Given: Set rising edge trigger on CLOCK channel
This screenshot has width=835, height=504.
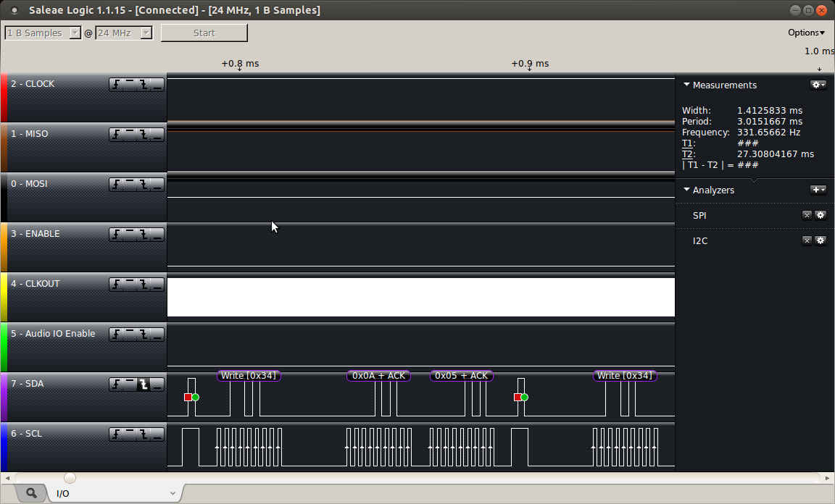Looking at the screenshot, I should coord(117,85).
